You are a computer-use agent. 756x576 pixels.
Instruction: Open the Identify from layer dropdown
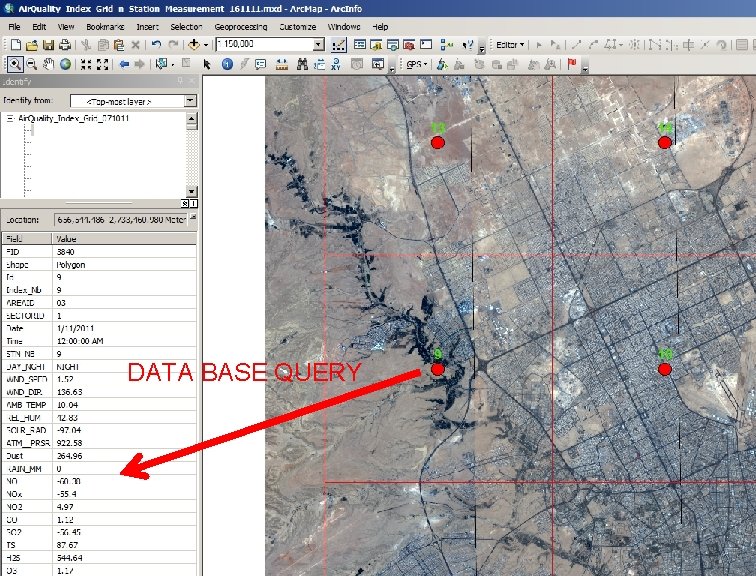[190, 101]
